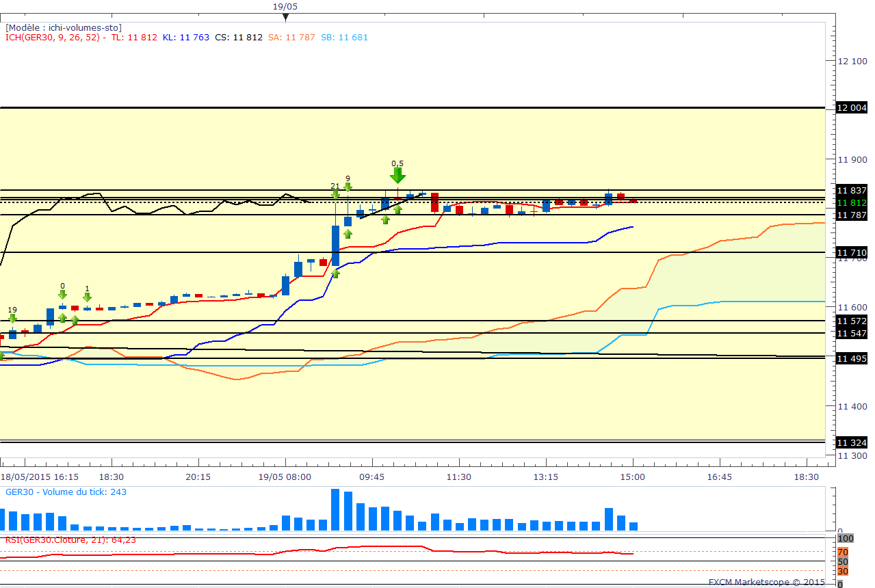Click the 09:45 time axis label
The height and width of the screenshot is (588, 875).
pyautogui.click(x=372, y=477)
